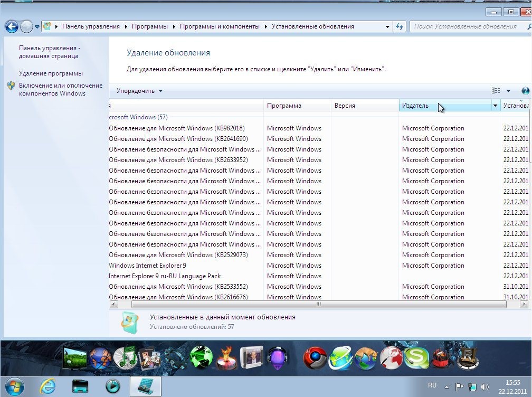
Task: Click the change view icon in toolbar
Action: point(496,91)
